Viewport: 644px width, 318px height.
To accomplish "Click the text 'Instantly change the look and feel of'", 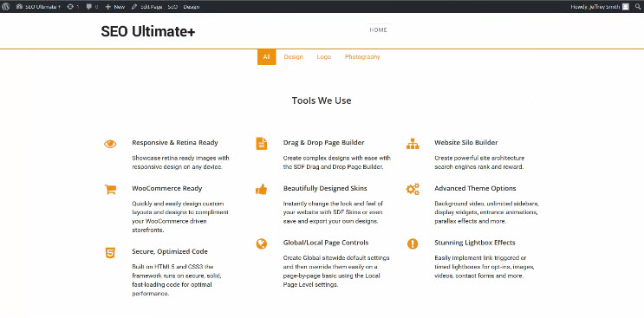I will click(x=333, y=204).
